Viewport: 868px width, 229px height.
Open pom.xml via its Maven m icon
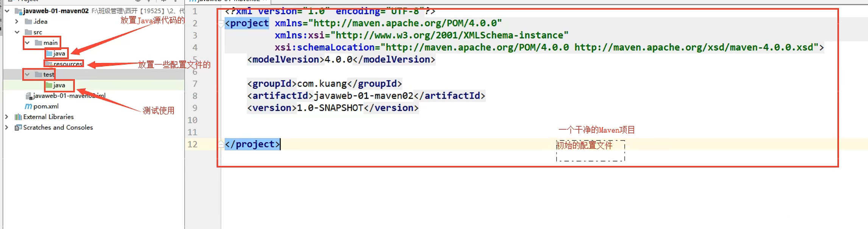pos(28,106)
